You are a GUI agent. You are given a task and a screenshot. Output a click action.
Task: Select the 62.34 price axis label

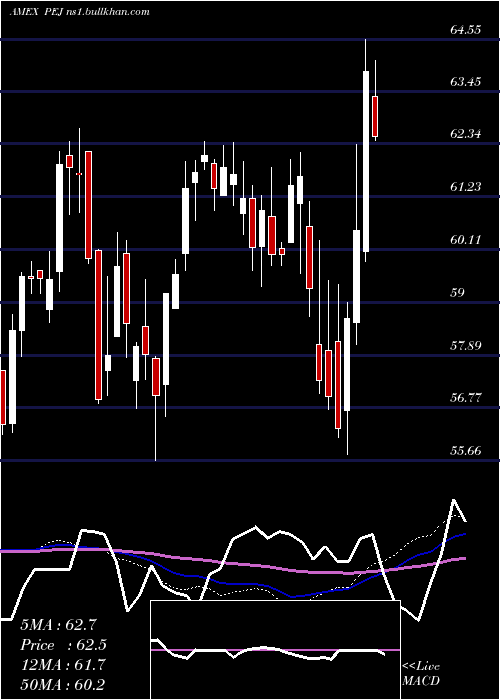coord(466,133)
